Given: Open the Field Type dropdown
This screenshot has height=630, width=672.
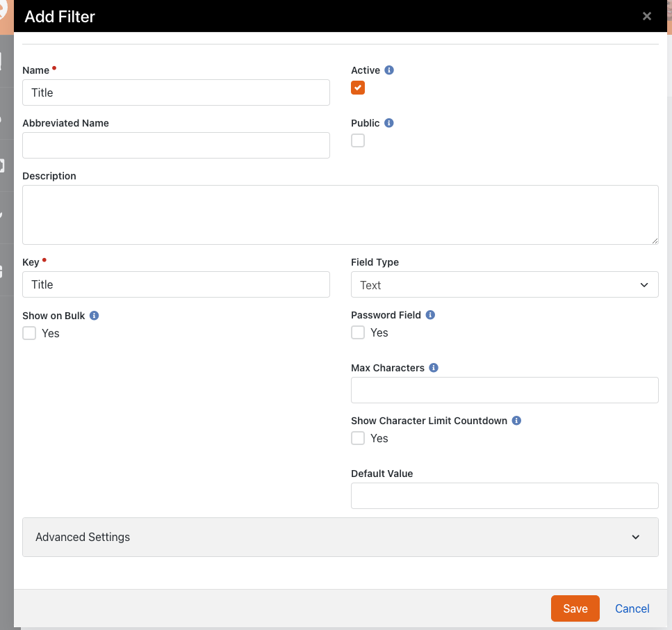Looking at the screenshot, I should click(505, 285).
